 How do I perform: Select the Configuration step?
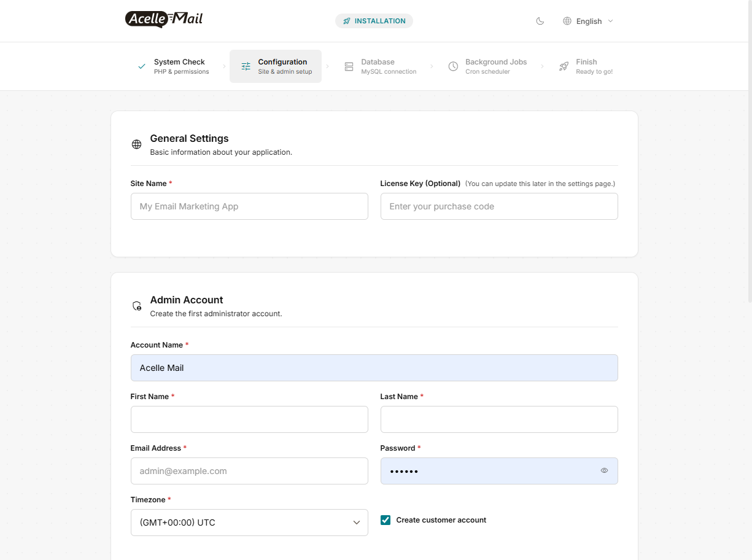276,66
